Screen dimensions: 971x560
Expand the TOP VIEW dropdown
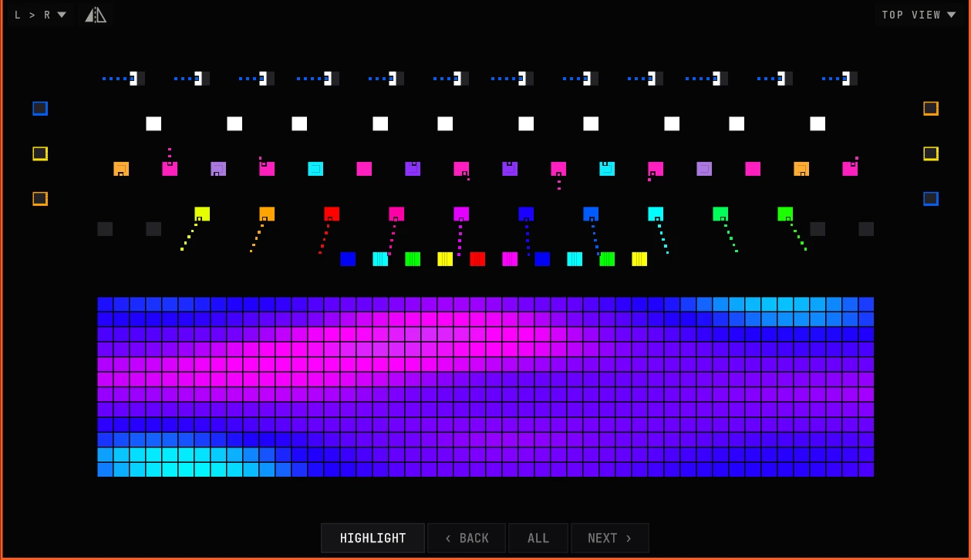(x=919, y=15)
